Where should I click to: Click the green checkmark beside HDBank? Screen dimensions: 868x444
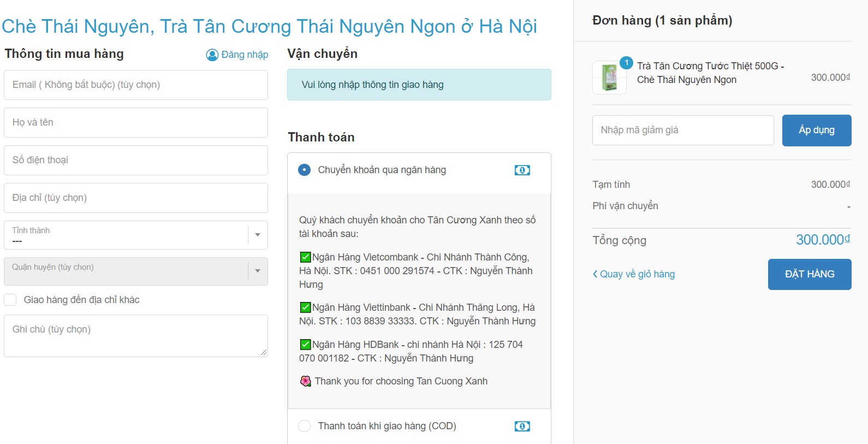click(305, 345)
